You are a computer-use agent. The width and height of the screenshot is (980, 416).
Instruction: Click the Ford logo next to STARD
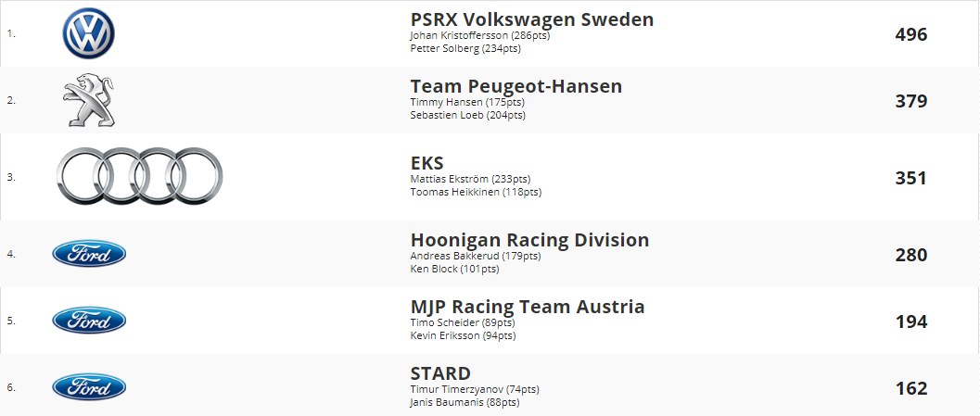89,387
